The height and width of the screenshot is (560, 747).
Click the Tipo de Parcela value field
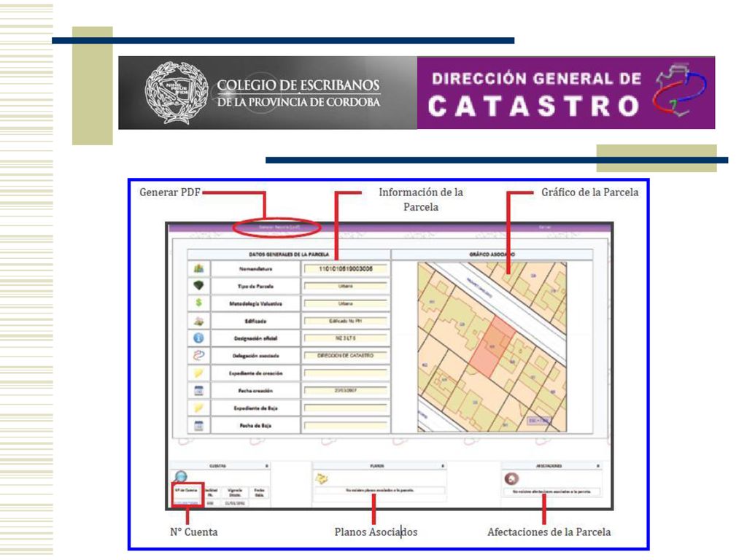click(345, 286)
